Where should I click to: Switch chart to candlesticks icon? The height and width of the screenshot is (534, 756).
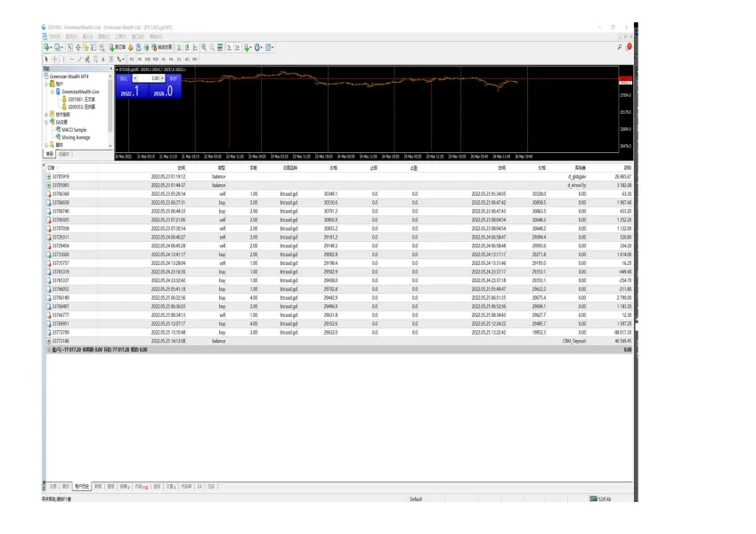click(x=187, y=47)
